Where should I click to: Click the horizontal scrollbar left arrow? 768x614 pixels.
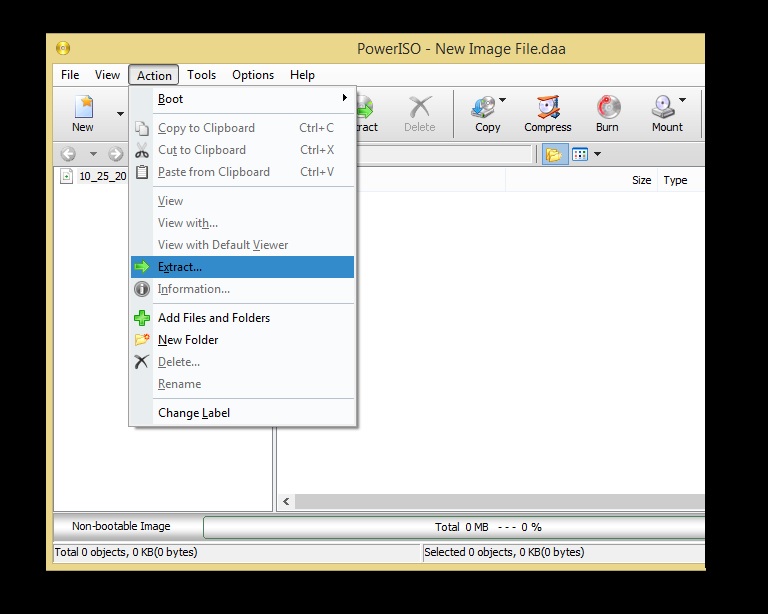pos(286,501)
